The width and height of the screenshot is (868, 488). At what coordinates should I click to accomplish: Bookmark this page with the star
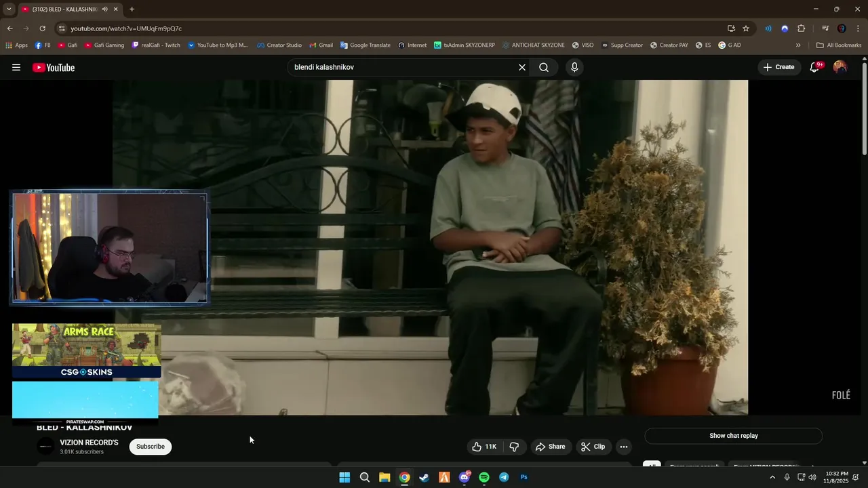(x=746, y=28)
